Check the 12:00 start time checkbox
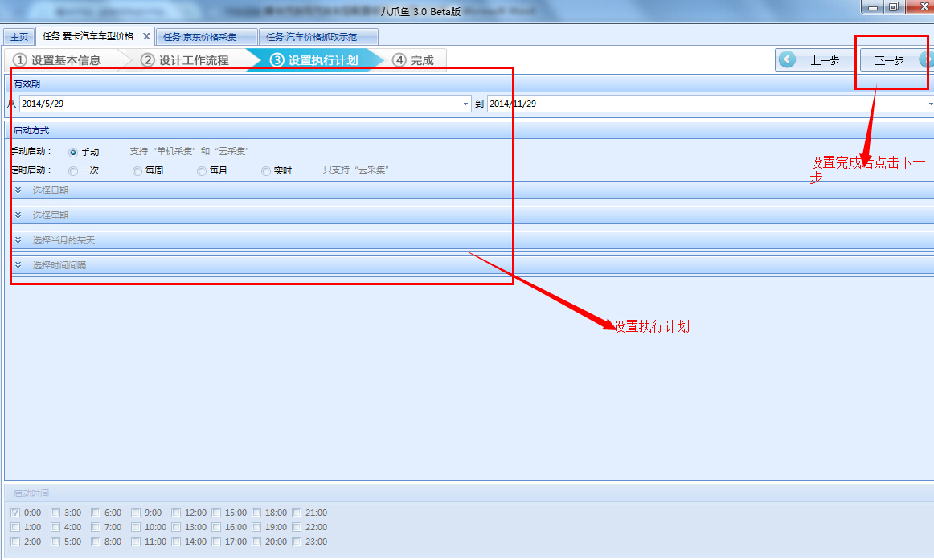The width and height of the screenshot is (934, 560). point(176,513)
